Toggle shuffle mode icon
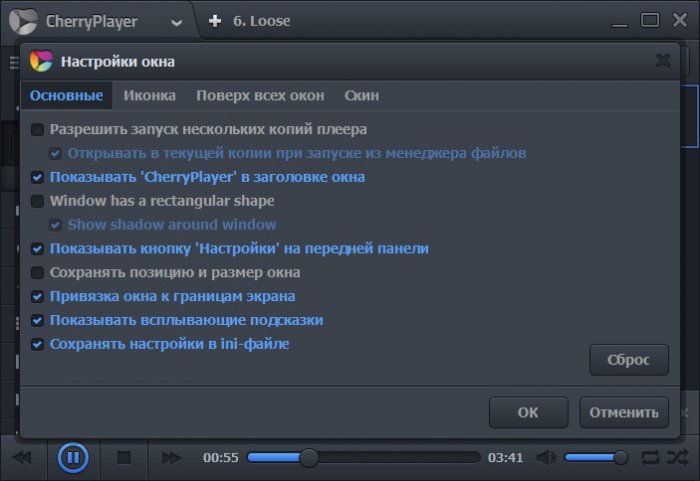The height and width of the screenshot is (481, 700). point(677,458)
